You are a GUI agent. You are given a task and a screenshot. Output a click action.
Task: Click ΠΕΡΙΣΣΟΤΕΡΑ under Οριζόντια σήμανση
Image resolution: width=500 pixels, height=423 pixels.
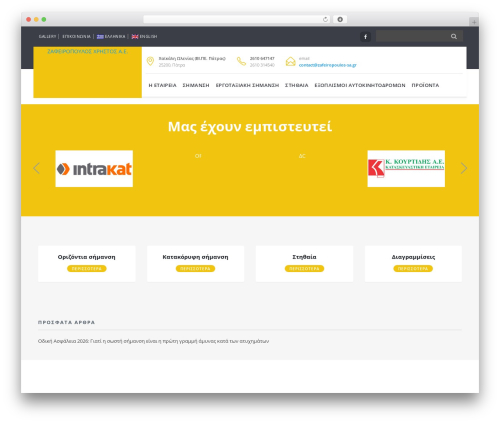(x=87, y=269)
